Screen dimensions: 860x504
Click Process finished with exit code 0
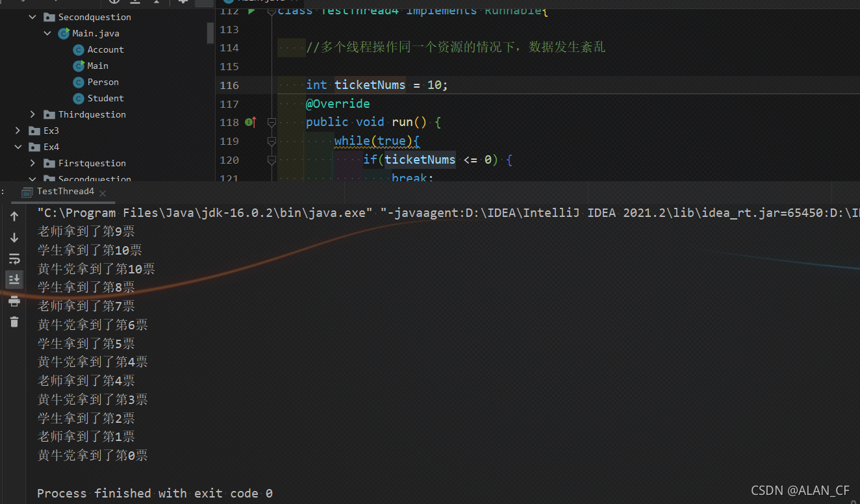coord(155,494)
